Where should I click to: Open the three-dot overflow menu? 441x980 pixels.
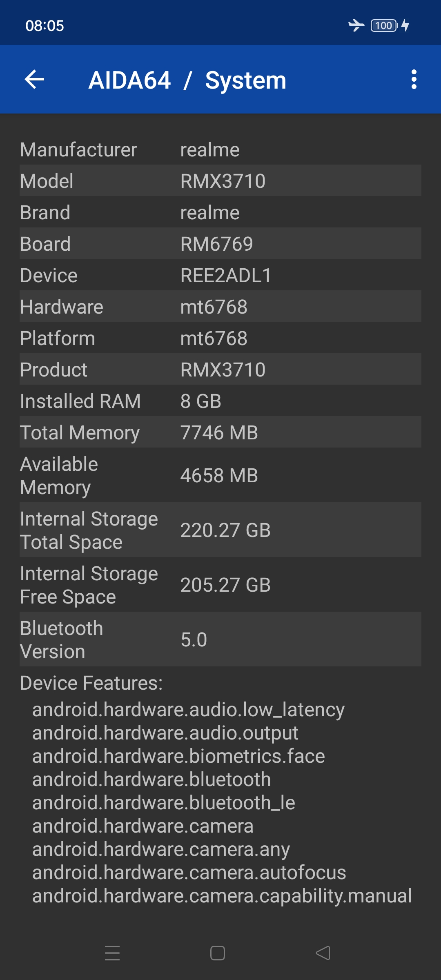(414, 79)
